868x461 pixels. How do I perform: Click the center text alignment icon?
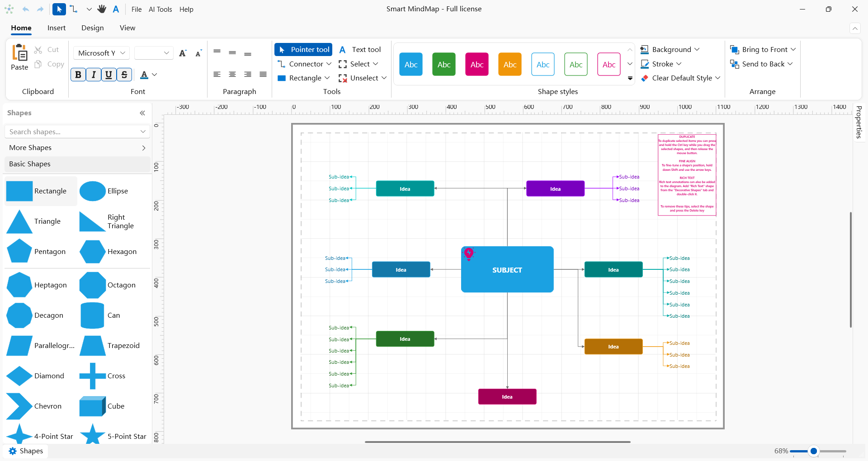(232, 75)
